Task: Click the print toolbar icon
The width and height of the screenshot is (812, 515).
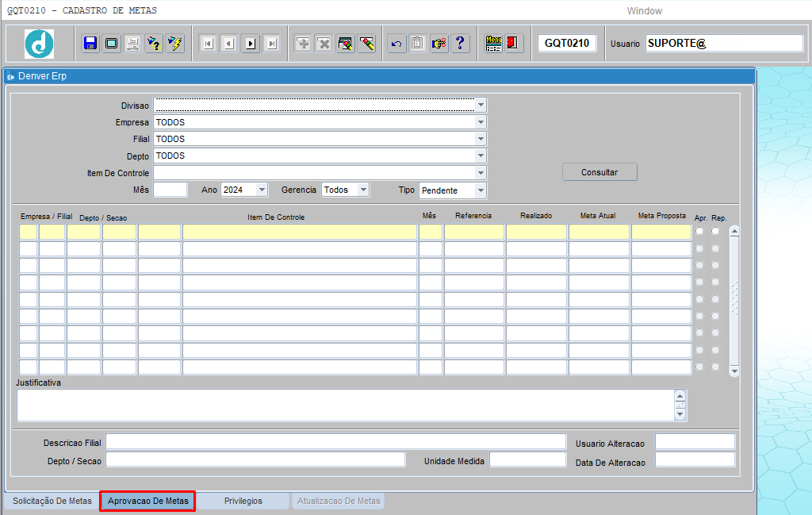Action: (x=132, y=44)
